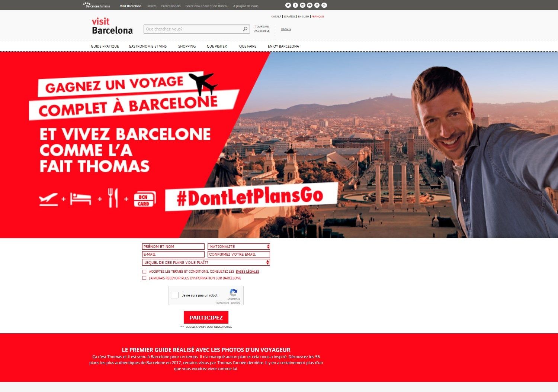Screen dimensions: 558x392
Task: Tick the receive more Barcelona information checkbox
Action: pyautogui.click(x=144, y=278)
